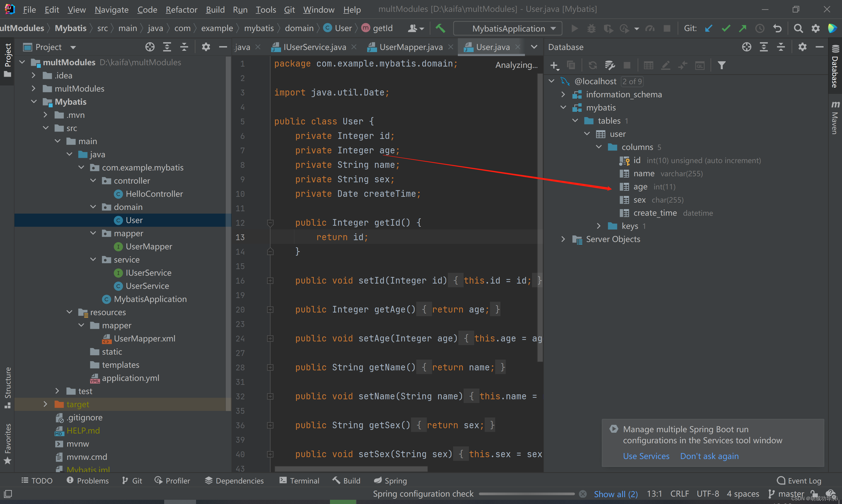
Task: Click Expand All icon in Project panel
Action: (x=167, y=47)
